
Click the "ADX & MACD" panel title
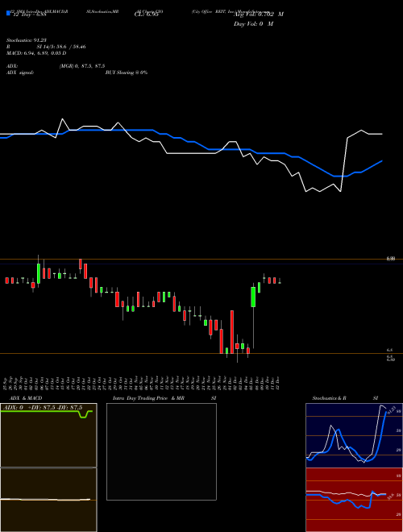point(26,398)
